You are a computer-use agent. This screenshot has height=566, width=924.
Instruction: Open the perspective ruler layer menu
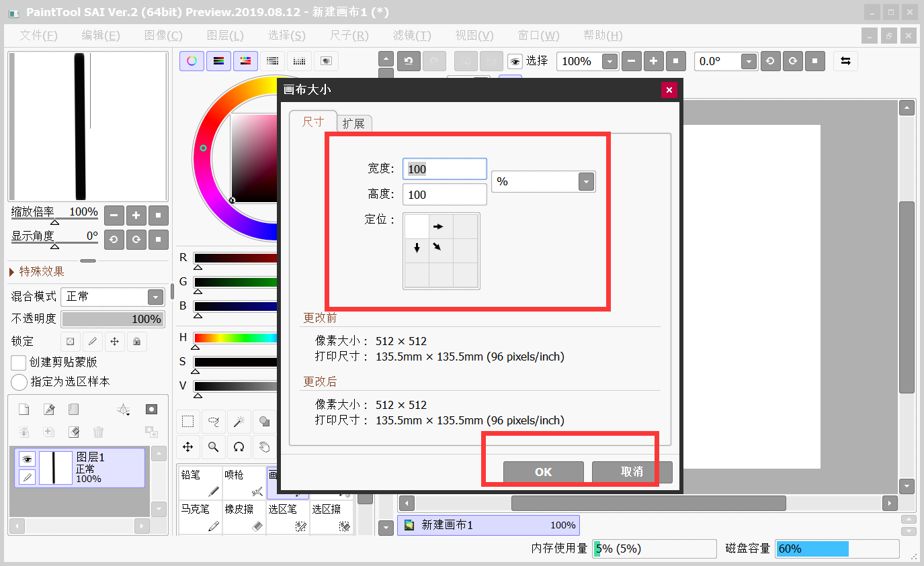point(124,410)
